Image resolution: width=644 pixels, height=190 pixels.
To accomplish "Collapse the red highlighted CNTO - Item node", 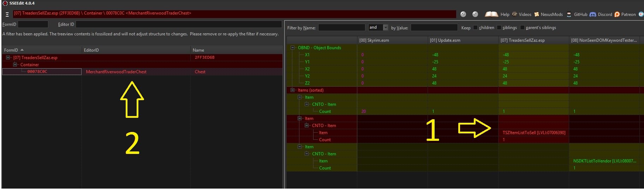I will [307, 125].
